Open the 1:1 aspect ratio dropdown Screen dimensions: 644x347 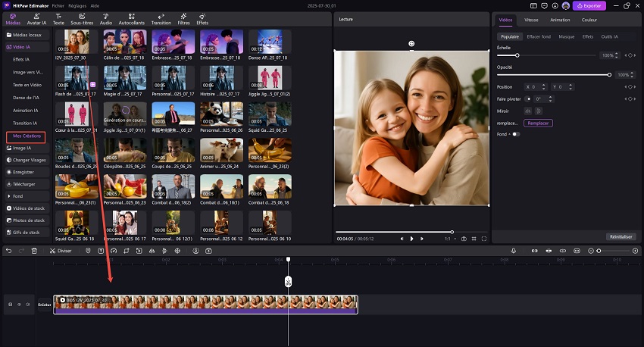click(449, 239)
